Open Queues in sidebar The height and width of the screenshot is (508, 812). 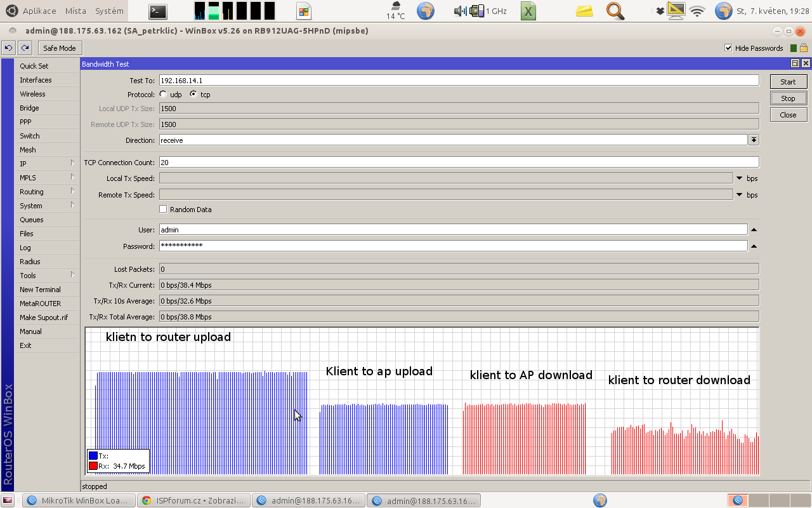[48, 220]
